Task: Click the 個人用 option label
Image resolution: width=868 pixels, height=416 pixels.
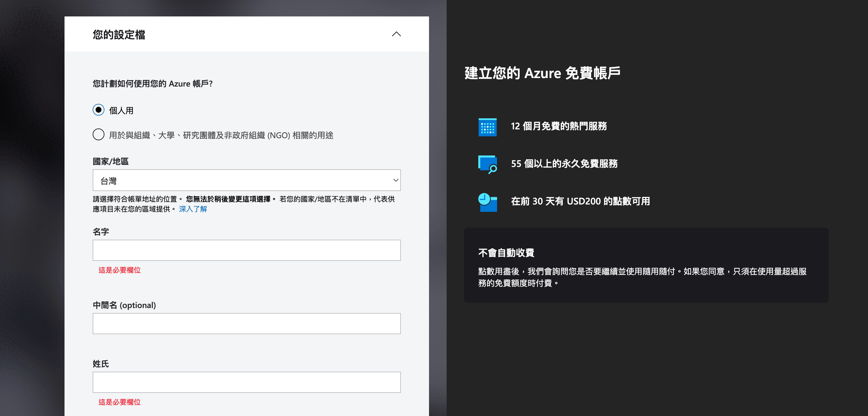Action: pos(121,111)
